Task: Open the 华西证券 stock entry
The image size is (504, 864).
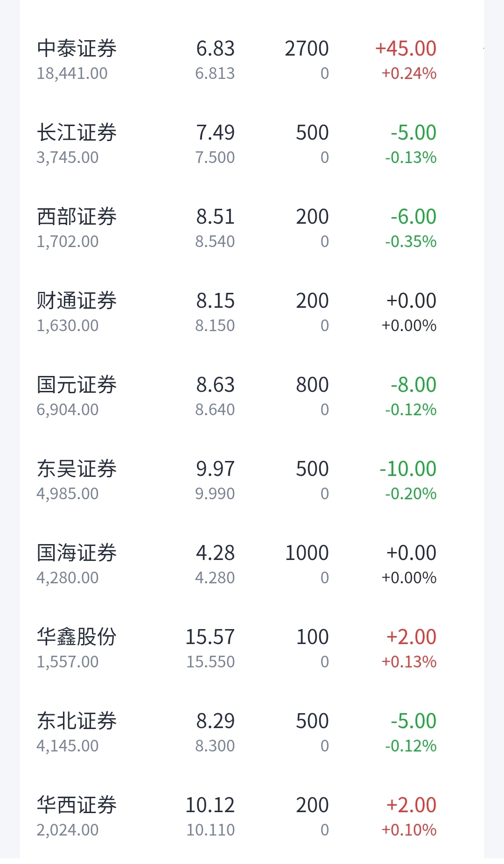Action: [x=252, y=817]
